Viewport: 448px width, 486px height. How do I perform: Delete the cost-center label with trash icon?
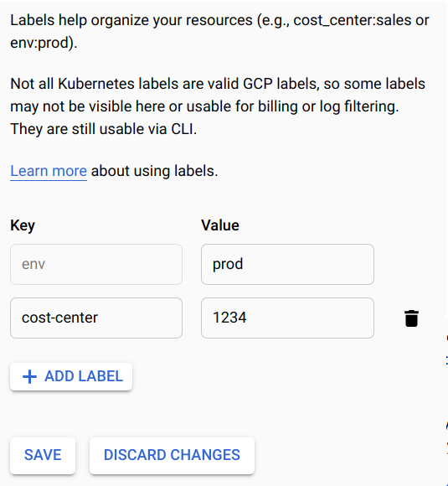[x=411, y=318]
